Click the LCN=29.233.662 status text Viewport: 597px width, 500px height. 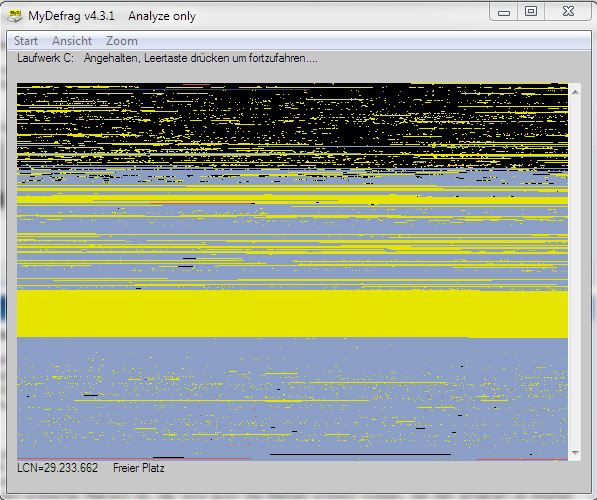[x=57, y=468]
